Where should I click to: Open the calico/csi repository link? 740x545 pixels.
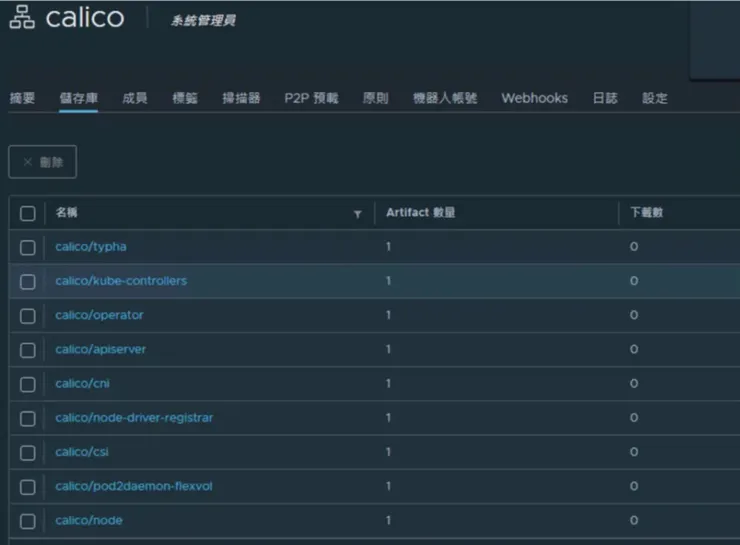tap(82, 452)
